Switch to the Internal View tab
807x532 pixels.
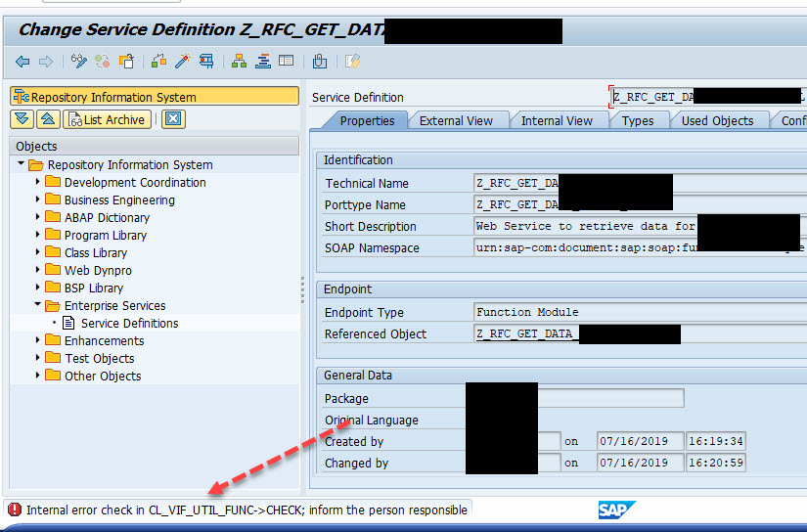[x=557, y=121]
